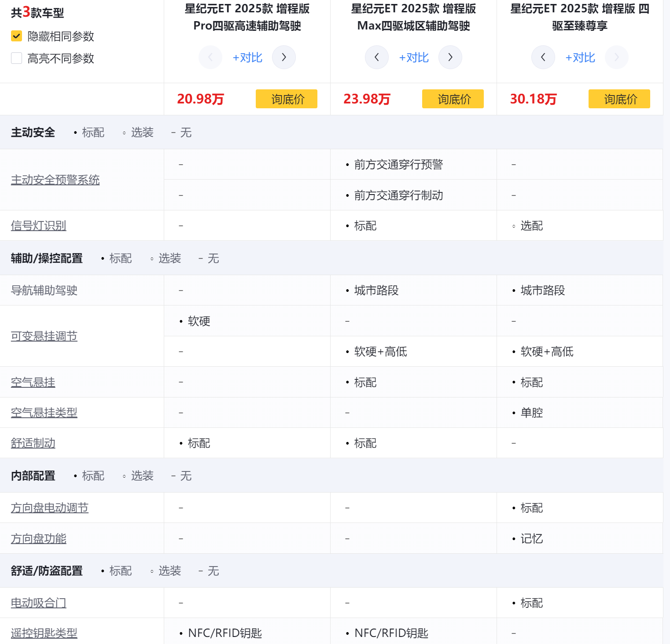This screenshot has width=670, height=644.
Task: Enable the 高亮不同参数 checkbox
Action: pyautogui.click(x=16, y=58)
